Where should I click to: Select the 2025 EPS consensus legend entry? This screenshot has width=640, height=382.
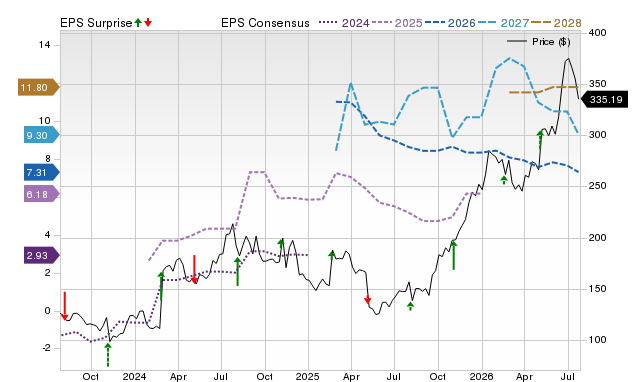click(x=397, y=23)
